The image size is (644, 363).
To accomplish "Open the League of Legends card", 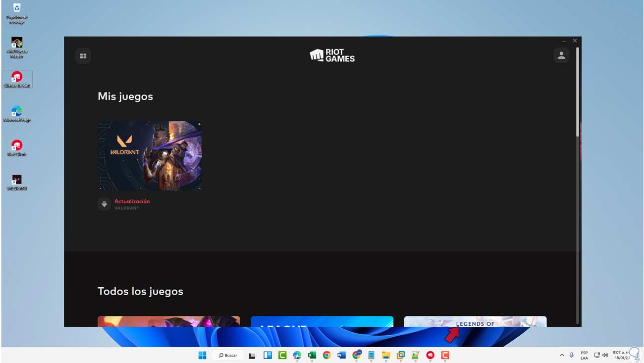I will coord(322,321).
